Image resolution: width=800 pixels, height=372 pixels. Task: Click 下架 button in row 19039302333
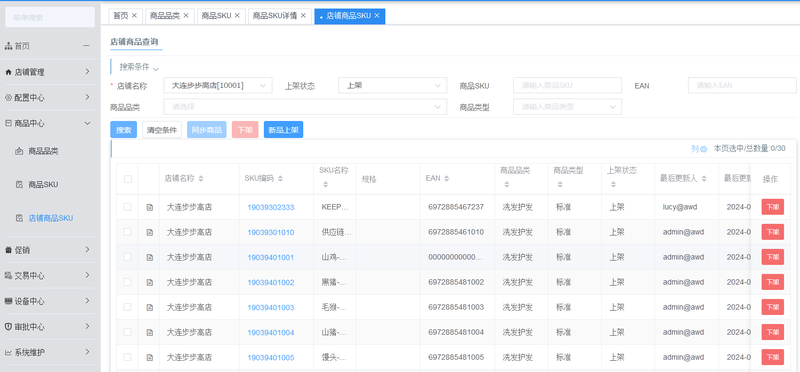pos(772,207)
